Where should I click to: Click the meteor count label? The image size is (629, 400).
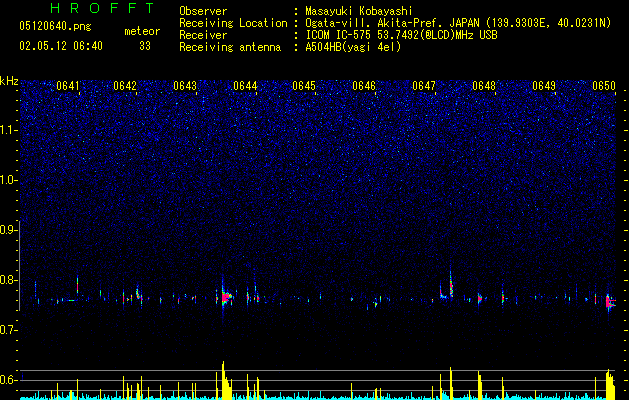coord(142,31)
